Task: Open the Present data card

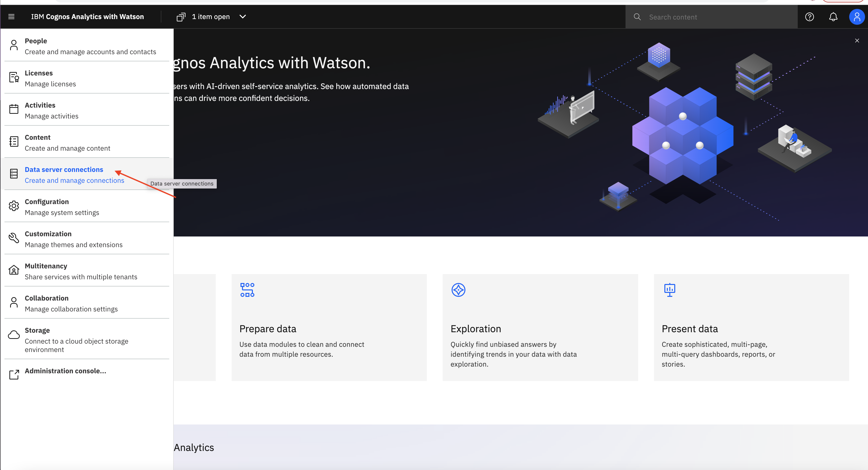Action: [x=751, y=327]
